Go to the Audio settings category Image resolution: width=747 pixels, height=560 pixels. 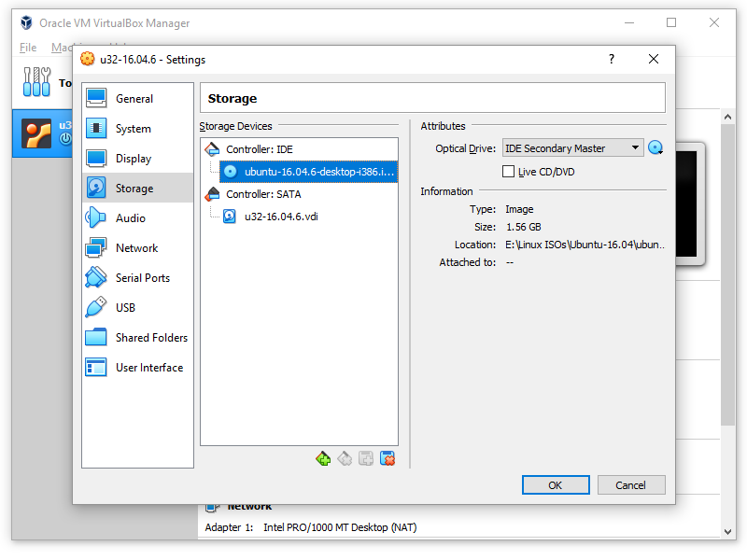tap(130, 218)
